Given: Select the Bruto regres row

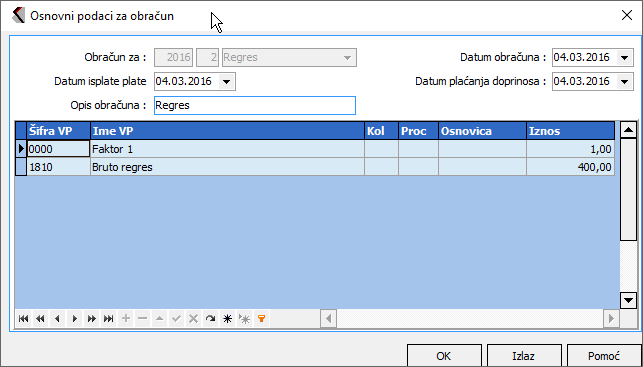Looking at the screenshot, I should (315, 167).
